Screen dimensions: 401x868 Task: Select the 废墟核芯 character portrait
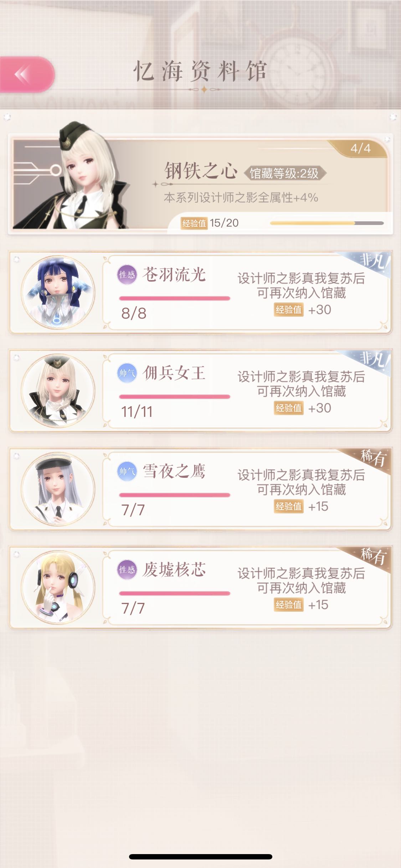(x=58, y=587)
